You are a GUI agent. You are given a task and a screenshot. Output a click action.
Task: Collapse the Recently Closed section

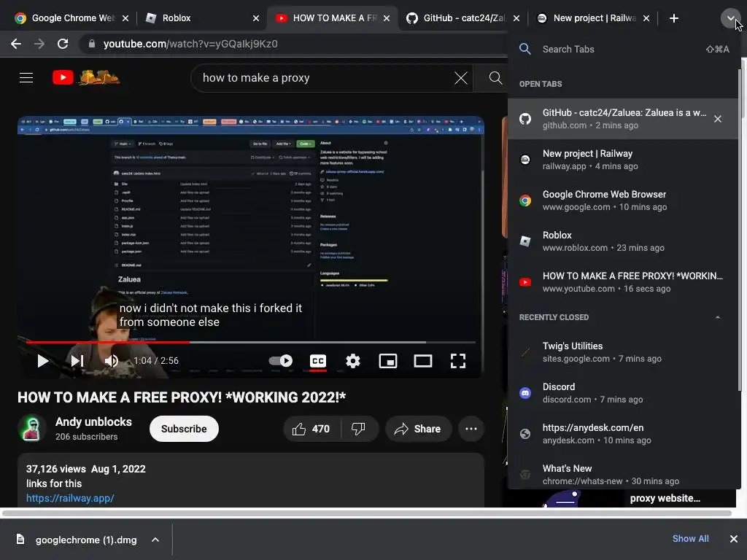(x=718, y=317)
